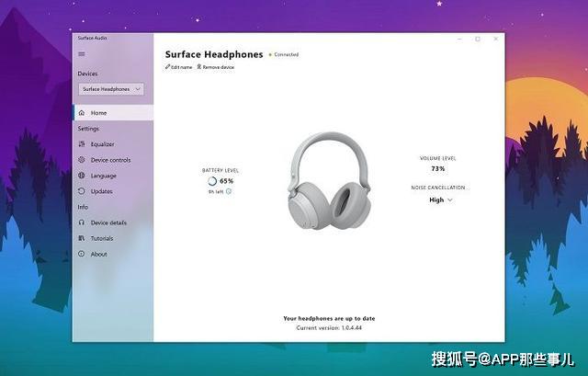Click the Tutorials book icon
This screenshot has height=376, width=588.
(x=82, y=238)
